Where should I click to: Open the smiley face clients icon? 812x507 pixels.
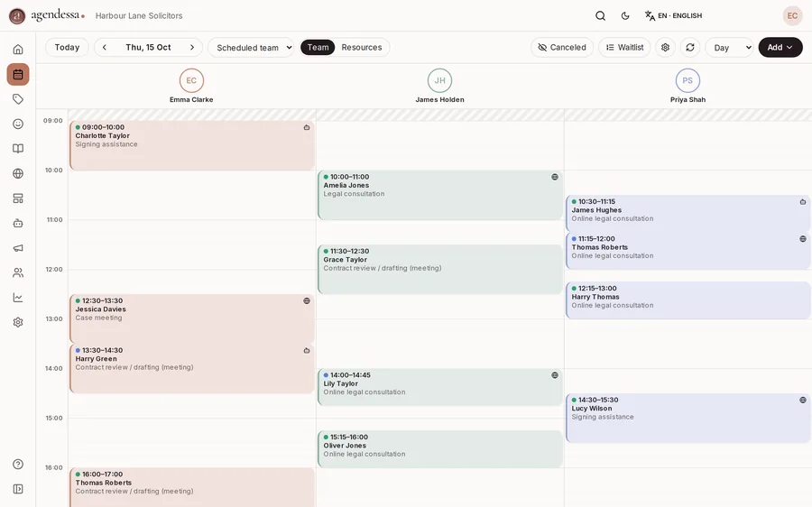point(18,124)
